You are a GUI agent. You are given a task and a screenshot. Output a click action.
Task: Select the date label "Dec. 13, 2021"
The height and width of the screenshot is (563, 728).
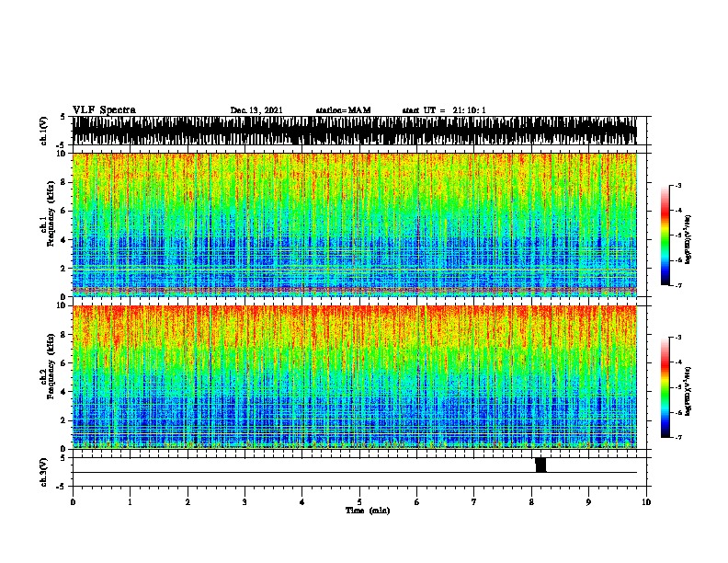click(x=256, y=110)
